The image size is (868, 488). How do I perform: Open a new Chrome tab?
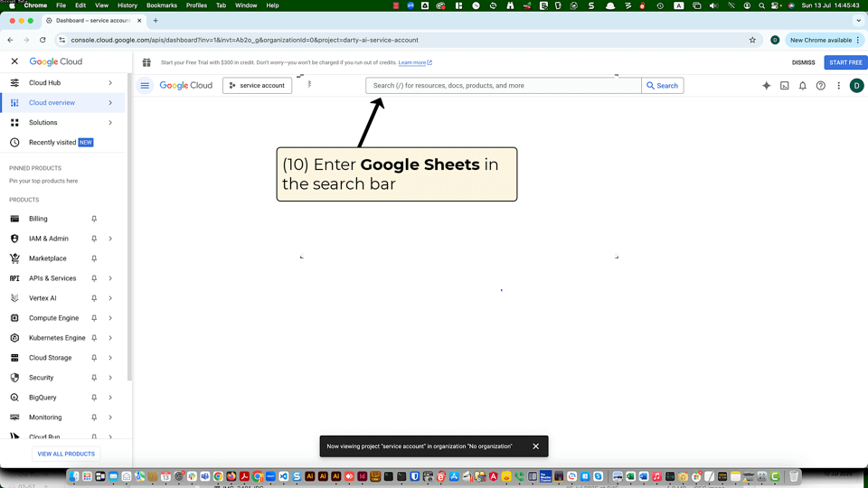(x=156, y=21)
